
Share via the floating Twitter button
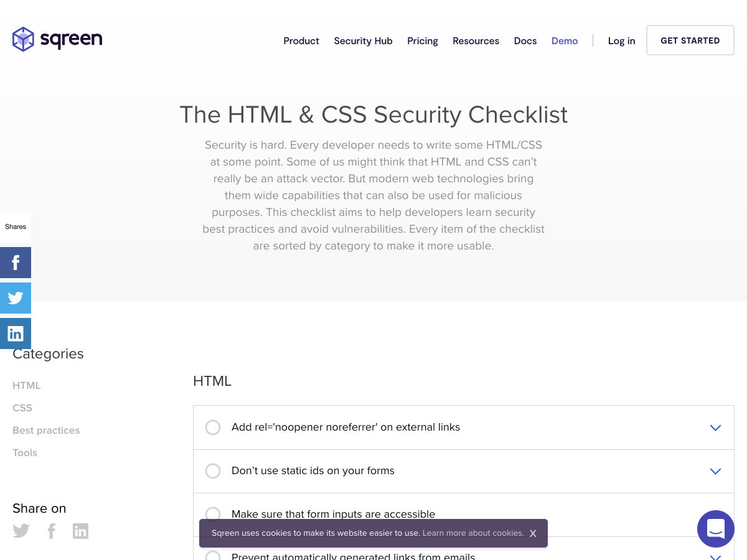[x=16, y=298]
